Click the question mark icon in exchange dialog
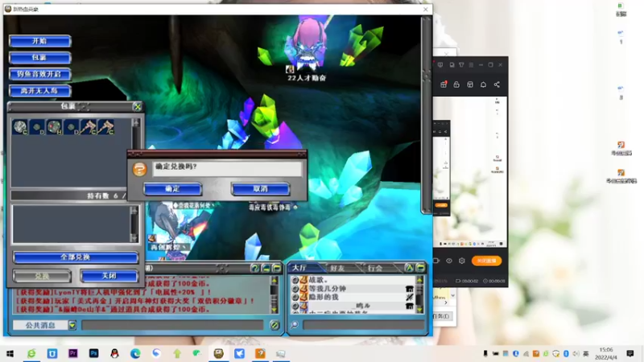The image size is (644, 362). click(x=139, y=169)
